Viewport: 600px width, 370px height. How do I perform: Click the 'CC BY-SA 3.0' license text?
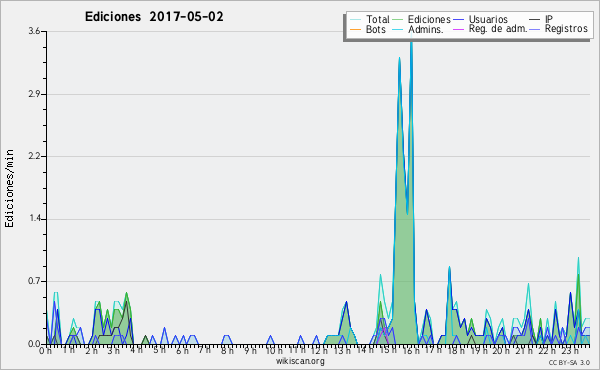(569, 362)
